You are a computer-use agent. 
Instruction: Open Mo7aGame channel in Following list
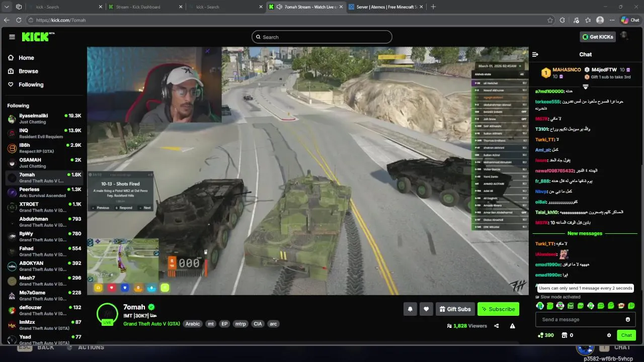coord(44,296)
